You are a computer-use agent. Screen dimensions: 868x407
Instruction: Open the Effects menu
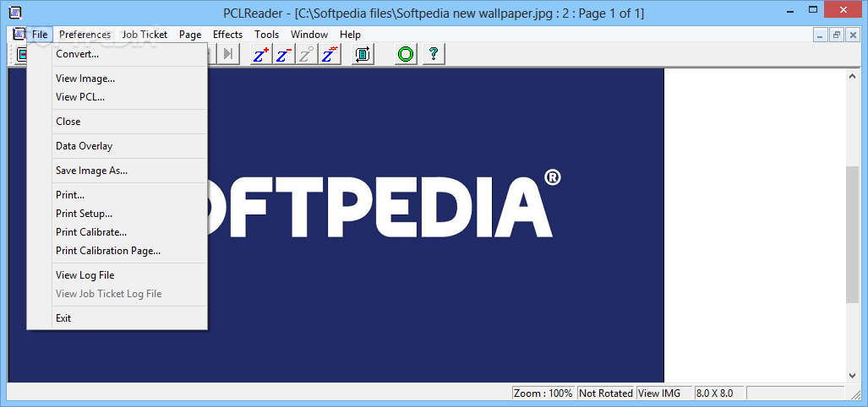click(227, 35)
